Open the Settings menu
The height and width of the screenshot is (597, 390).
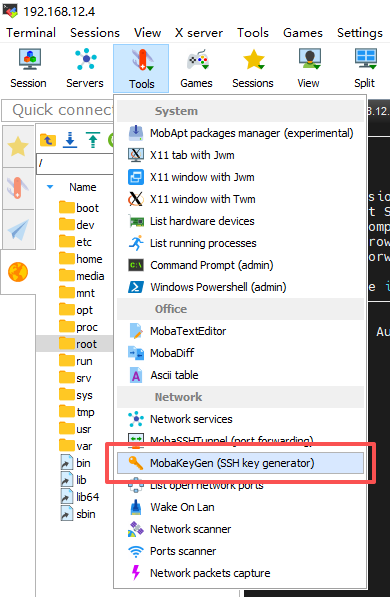360,33
